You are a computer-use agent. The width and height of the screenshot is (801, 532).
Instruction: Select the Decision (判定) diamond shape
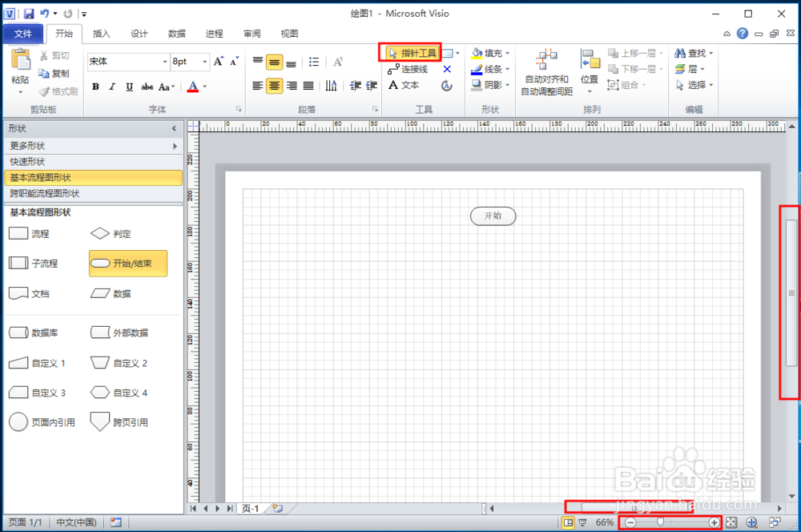coord(99,233)
